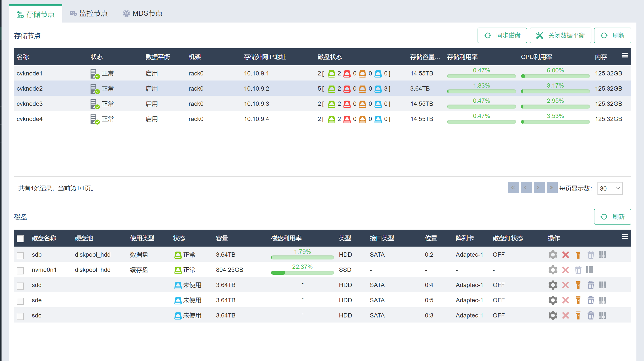Go to next page arrow
644x361 pixels.
(539, 188)
